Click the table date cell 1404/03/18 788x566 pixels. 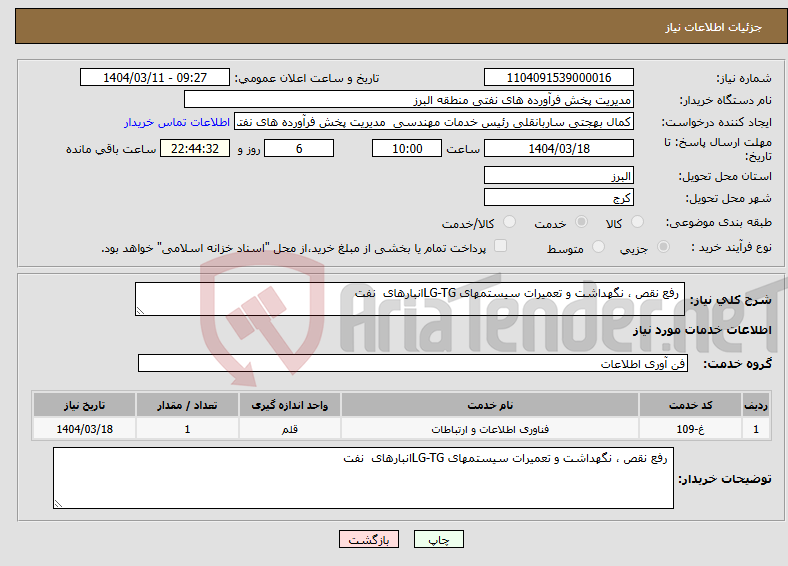(x=84, y=429)
